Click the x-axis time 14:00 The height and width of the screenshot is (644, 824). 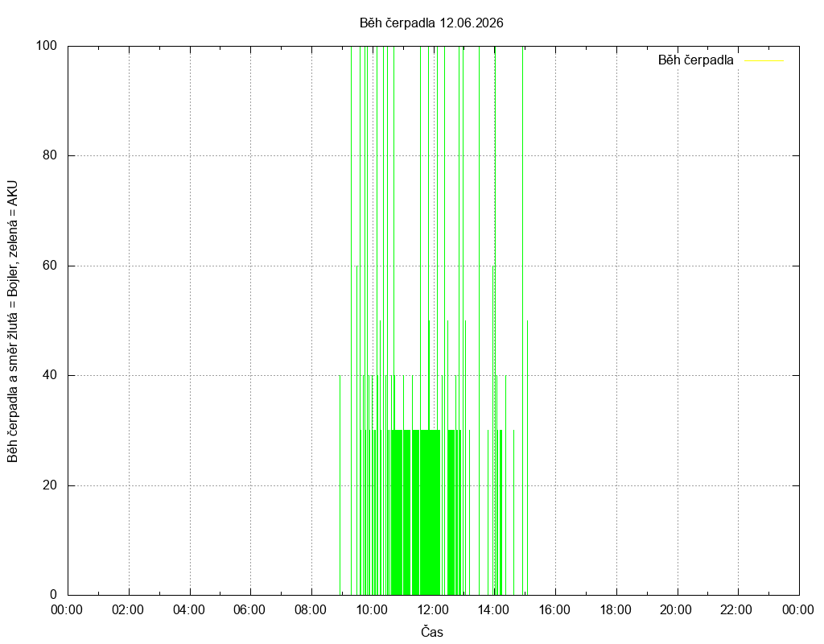tap(493, 610)
